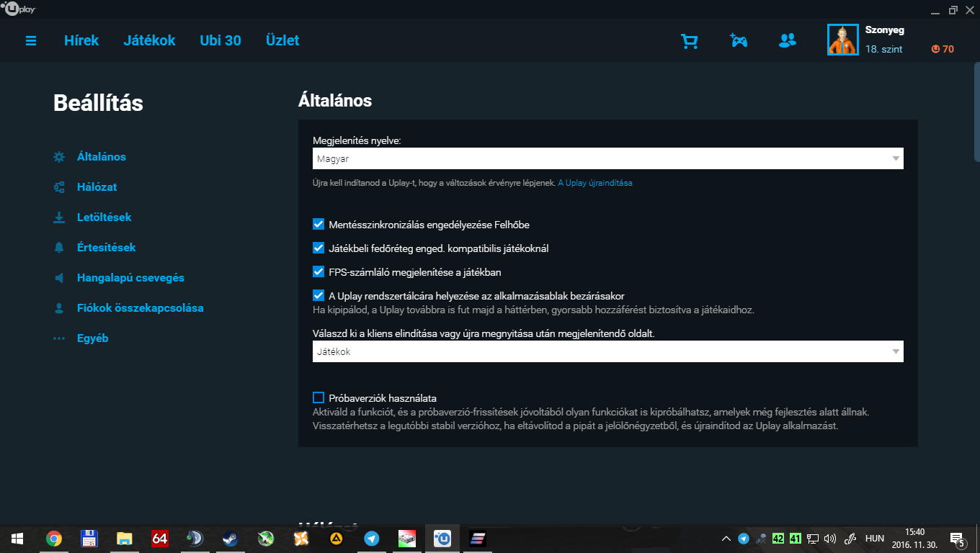Open the green jet icon in taskbar
The width and height of the screenshot is (980, 553).
pos(266,538)
